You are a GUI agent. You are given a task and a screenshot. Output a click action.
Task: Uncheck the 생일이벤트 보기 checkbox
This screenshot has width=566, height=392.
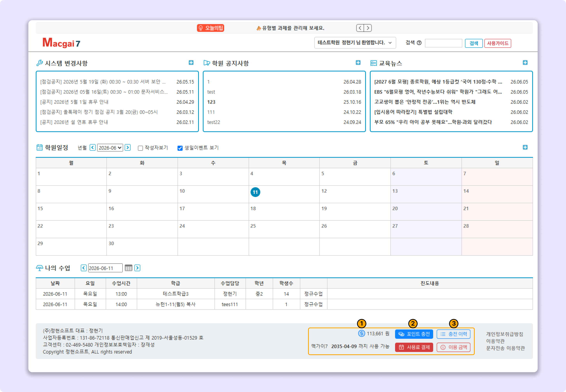pyautogui.click(x=180, y=148)
